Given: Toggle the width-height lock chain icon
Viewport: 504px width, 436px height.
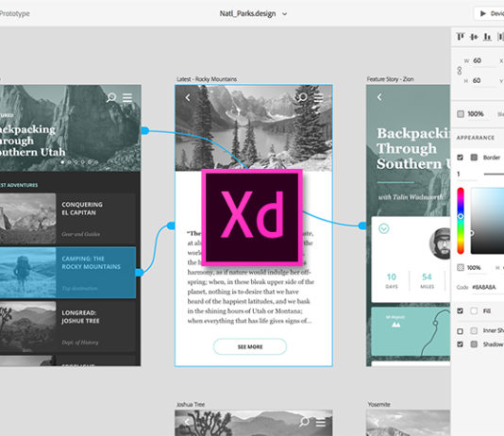Looking at the screenshot, I should pos(460,71).
